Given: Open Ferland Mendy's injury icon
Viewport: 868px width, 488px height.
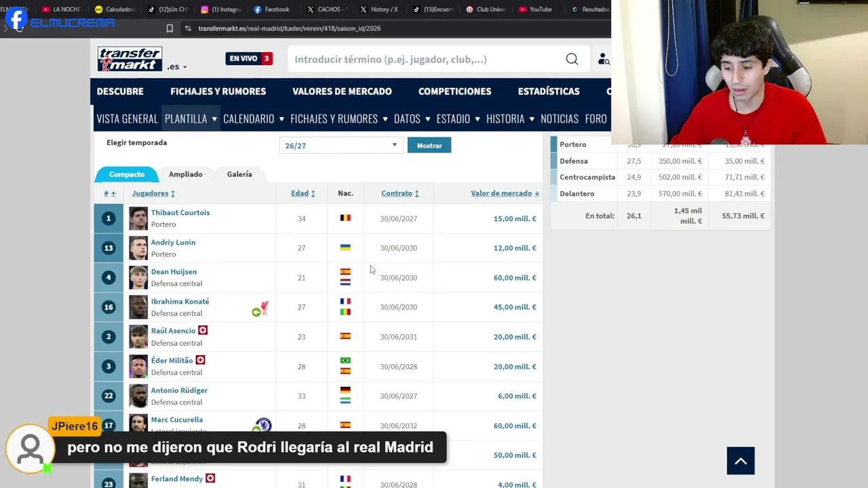Looking at the screenshot, I should click(210, 479).
